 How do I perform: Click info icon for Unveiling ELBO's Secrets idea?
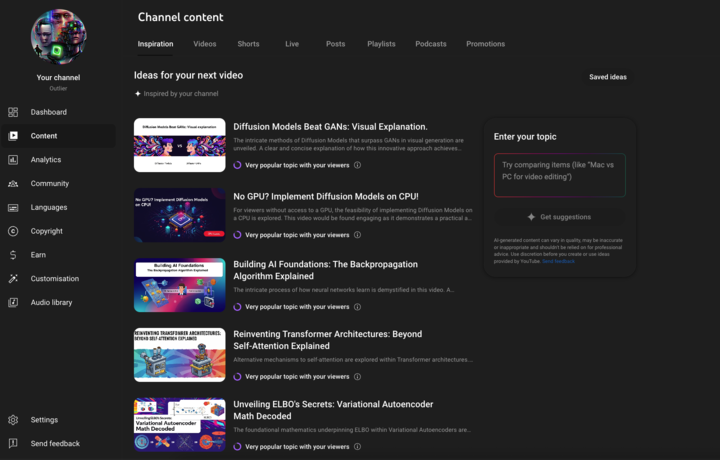click(x=357, y=446)
